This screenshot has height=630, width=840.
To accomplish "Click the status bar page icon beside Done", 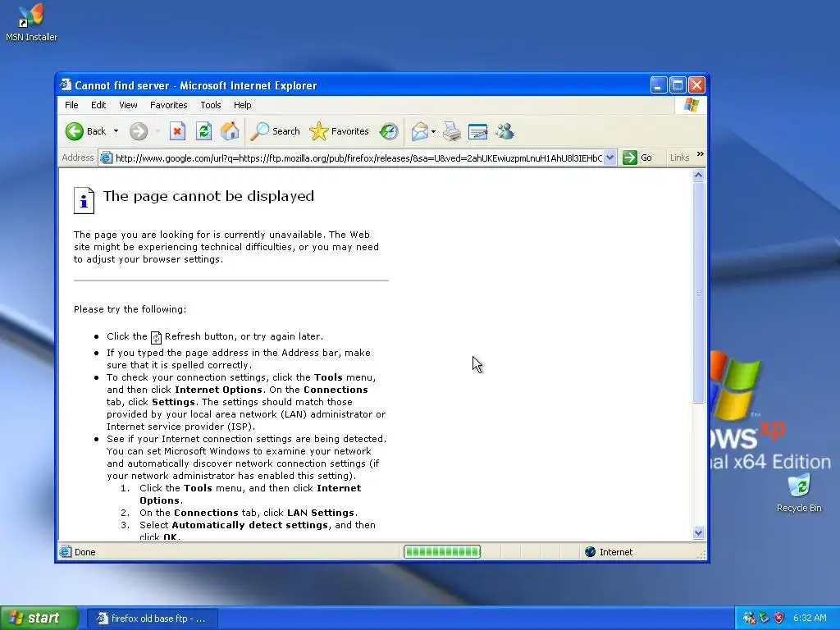I will 66,552.
